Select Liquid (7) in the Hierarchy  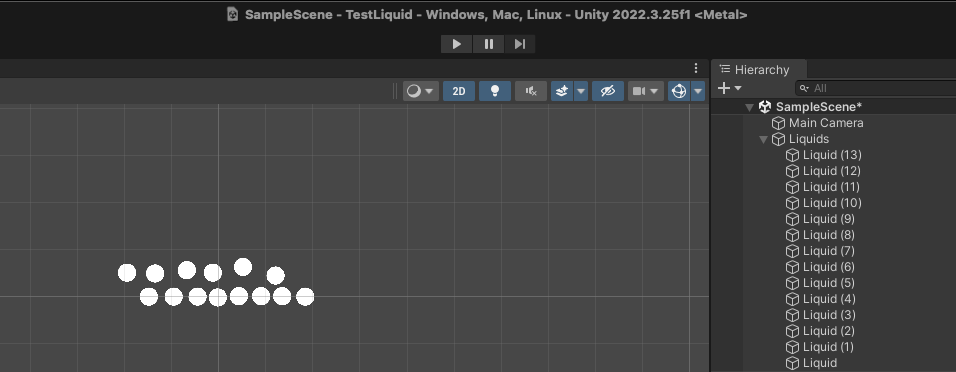coord(829,251)
